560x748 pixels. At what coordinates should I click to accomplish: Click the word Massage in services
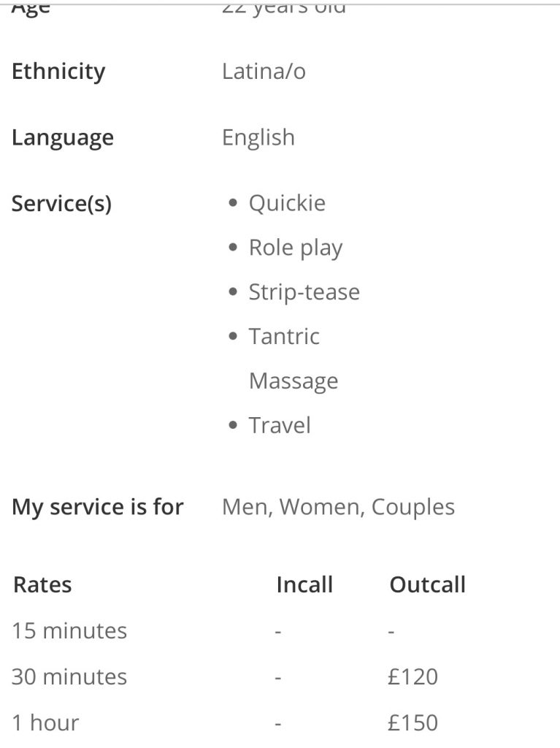point(294,381)
